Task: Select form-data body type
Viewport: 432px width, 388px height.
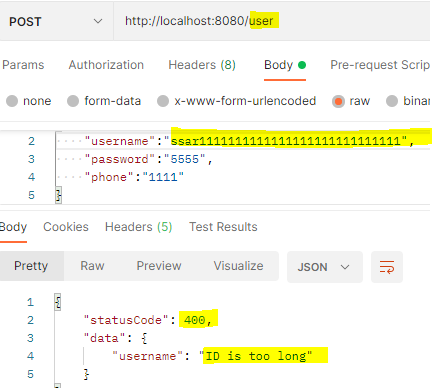Action: tap(104, 101)
